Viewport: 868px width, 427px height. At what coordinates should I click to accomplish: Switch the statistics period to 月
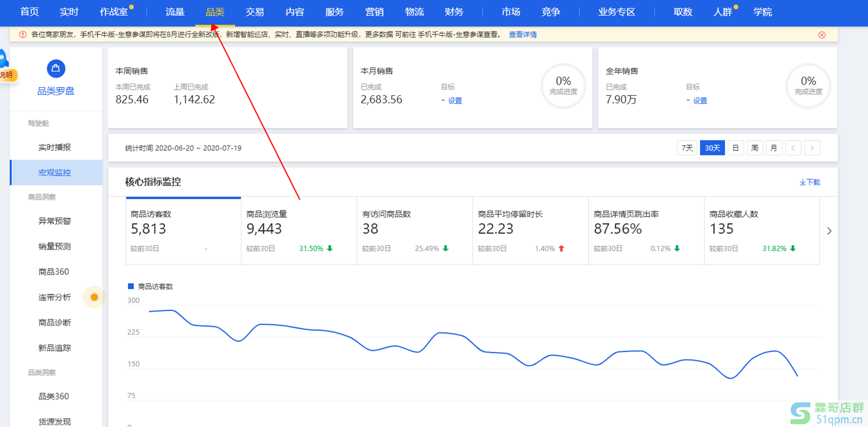coord(773,148)
